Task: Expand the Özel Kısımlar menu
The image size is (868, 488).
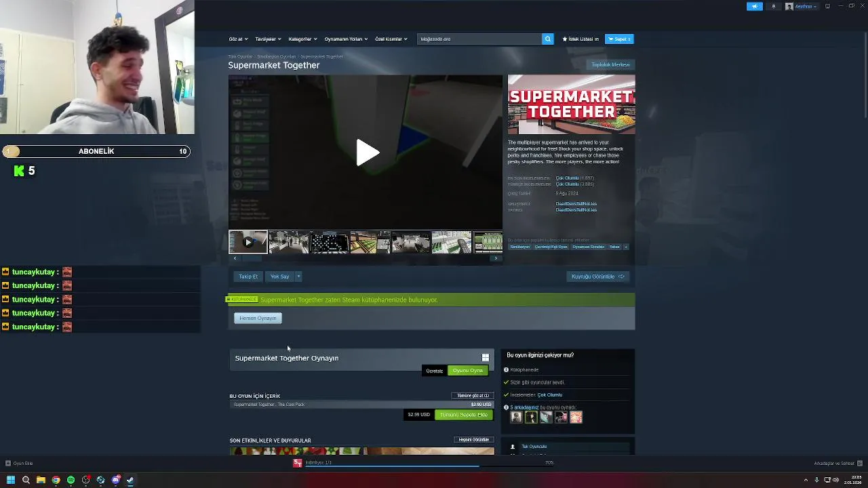Action: (x=391, y=39)
